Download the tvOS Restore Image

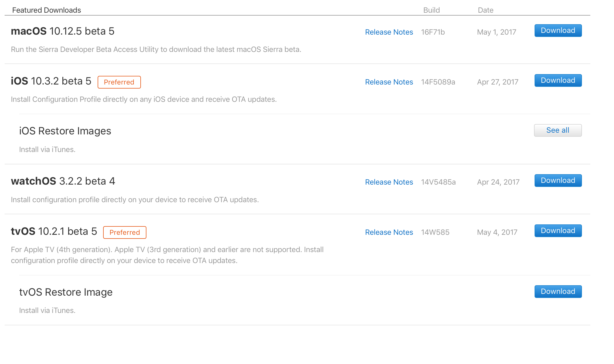click(x=558, y=292)
